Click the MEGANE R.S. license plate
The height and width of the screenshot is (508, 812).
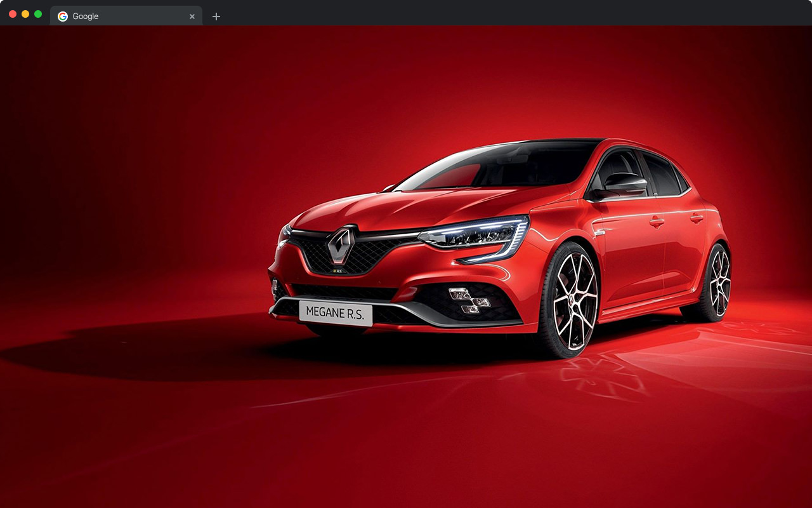click(335, 312)
